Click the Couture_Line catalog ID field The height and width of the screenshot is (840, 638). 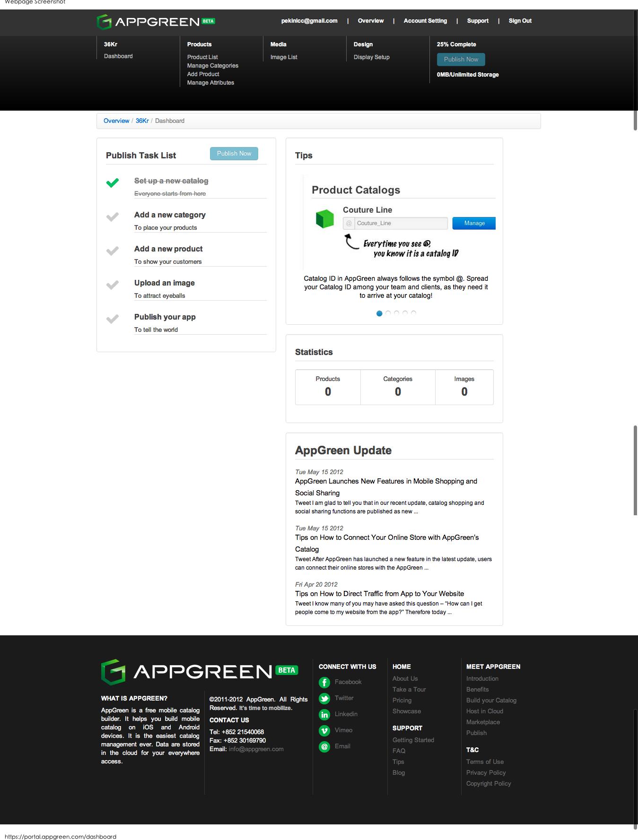pyautogui.click(x=395, y=223)
